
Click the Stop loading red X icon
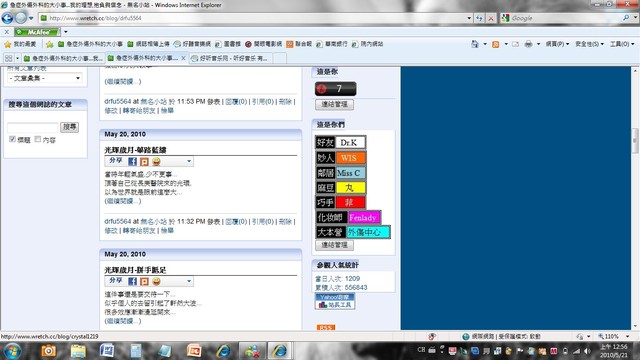491,18
